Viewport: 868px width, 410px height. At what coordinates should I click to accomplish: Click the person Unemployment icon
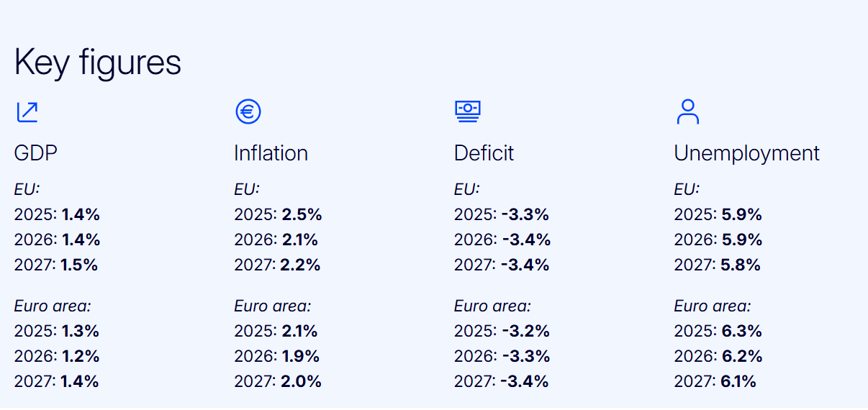click(688, 111)
